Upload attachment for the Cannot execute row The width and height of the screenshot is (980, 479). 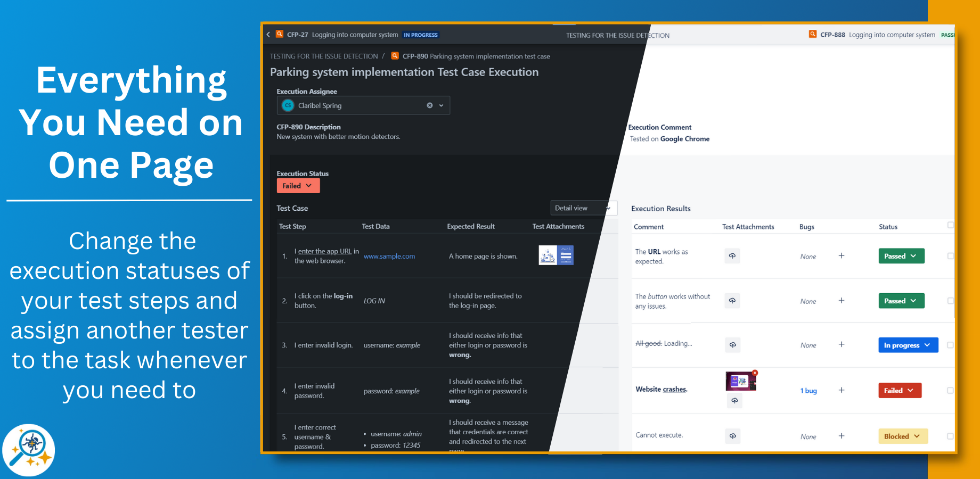coord(732,436)
